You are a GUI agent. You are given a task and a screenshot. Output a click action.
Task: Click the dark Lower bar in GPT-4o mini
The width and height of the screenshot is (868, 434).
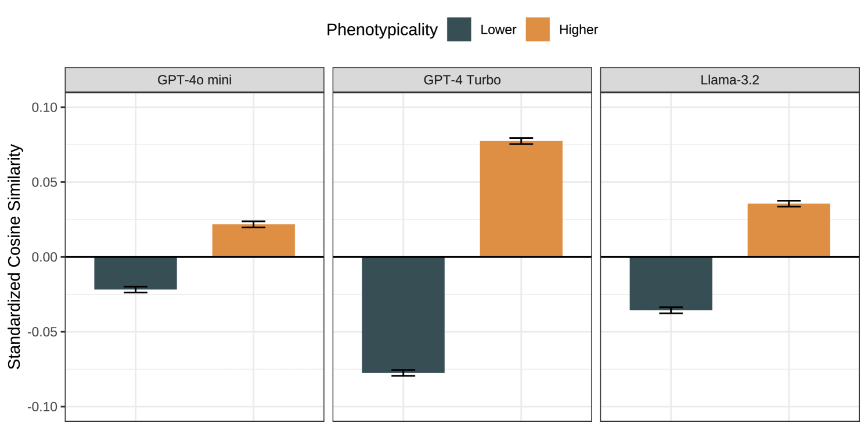[135, 272]
